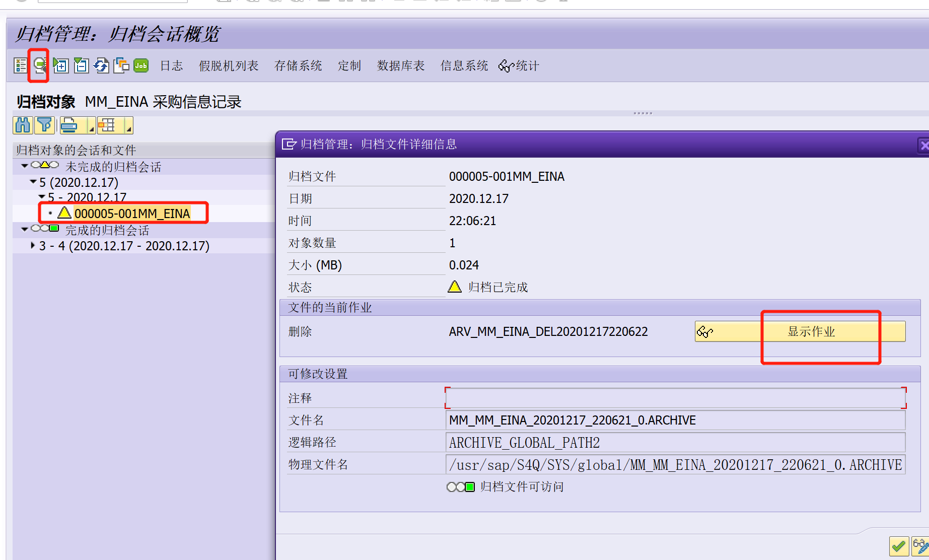The width and height of the screenshot is (929, 560).
Task: Collapse the 未完成的归档会话 node
Action: click(x=24, y=166)
